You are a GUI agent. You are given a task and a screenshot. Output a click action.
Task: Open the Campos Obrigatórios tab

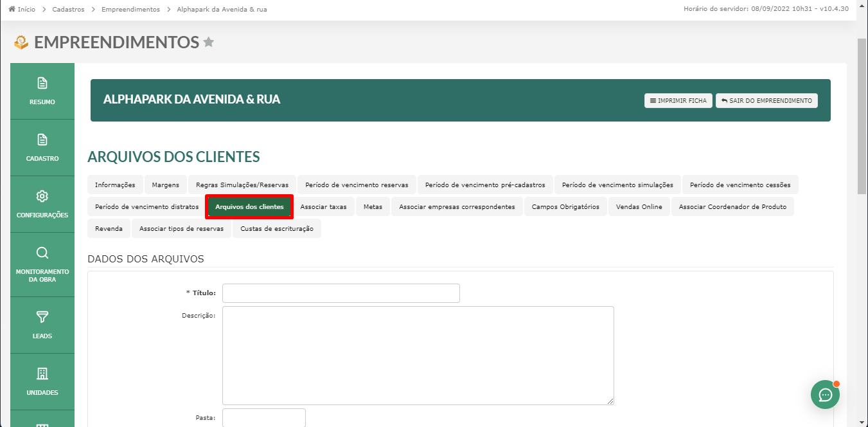click(x=565, y=206)
